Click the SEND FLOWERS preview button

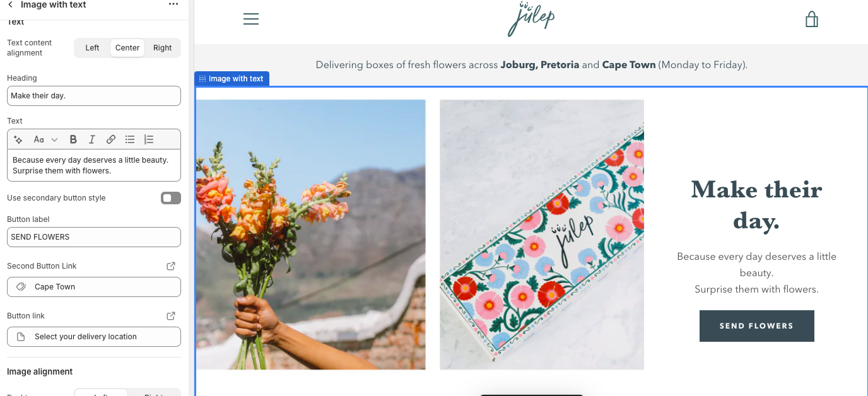(x=756, y=326)
